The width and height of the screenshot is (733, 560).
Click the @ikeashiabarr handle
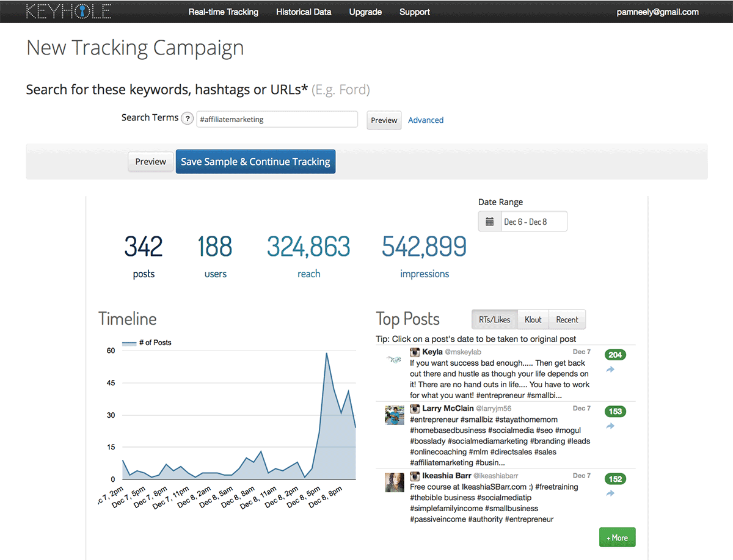coord(497,476)
